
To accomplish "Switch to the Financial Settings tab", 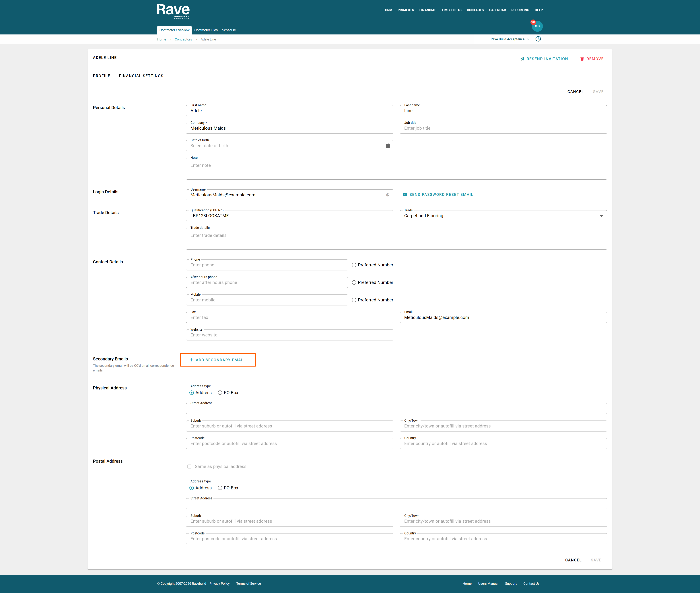I will [x=141, y=76].
